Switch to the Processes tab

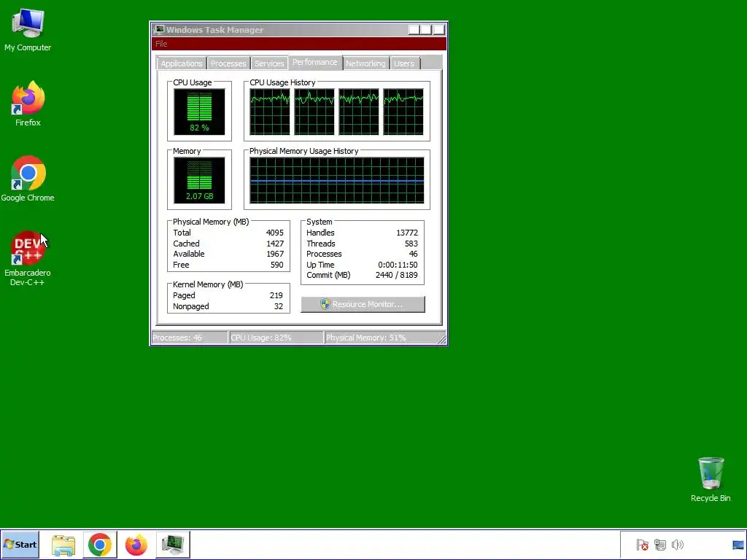click(x=228, y=63)
